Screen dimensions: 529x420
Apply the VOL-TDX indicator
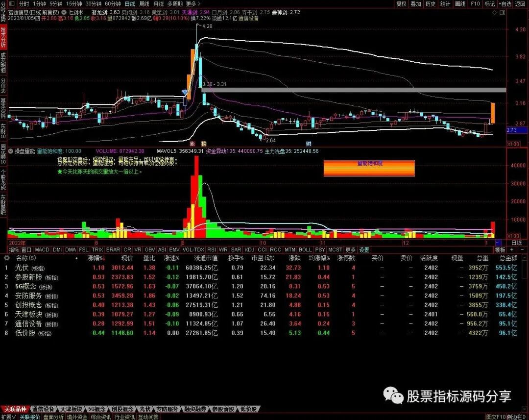click(x=193, y=250)
